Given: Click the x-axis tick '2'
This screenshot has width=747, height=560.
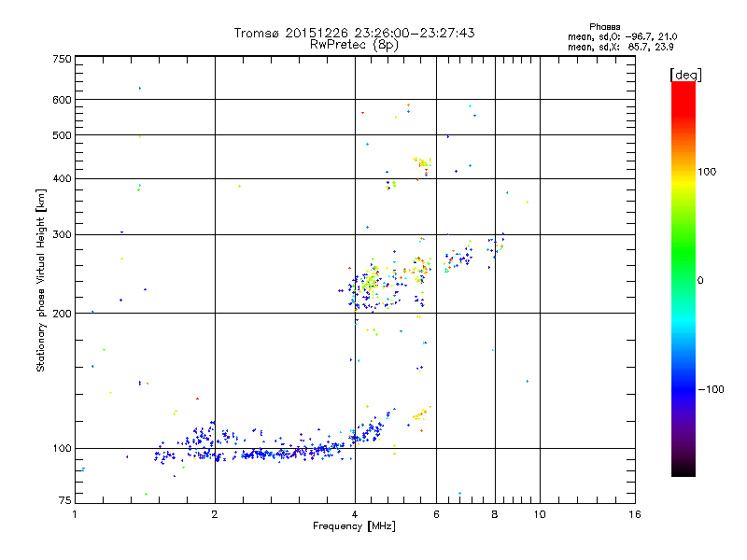Looking at the screenshot, I should click(215, 514).
